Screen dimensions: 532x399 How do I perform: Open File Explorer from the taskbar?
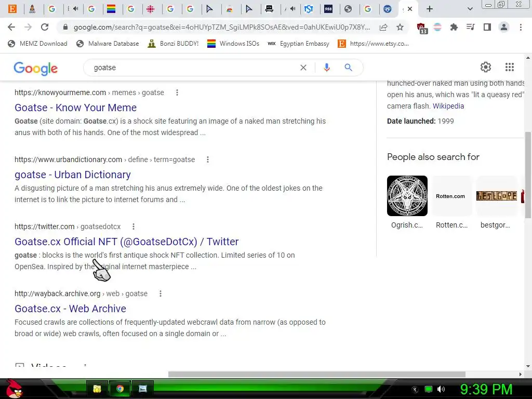tap(97, 389)
